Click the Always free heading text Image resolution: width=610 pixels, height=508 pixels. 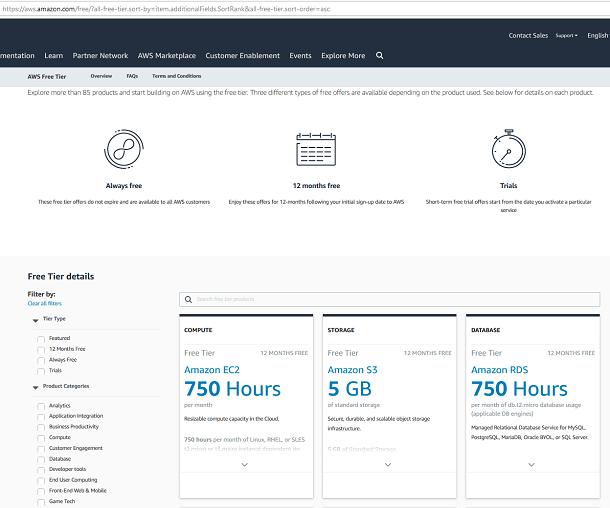(x=124, y=186)
